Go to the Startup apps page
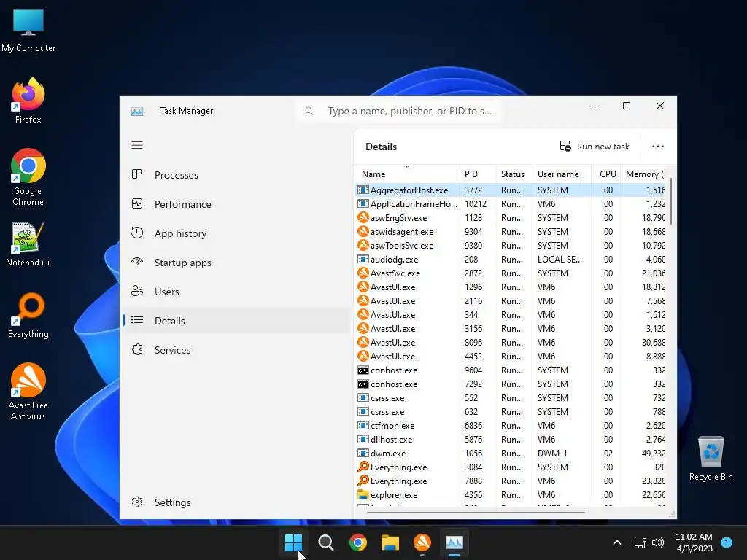 (x=236, y=262)
